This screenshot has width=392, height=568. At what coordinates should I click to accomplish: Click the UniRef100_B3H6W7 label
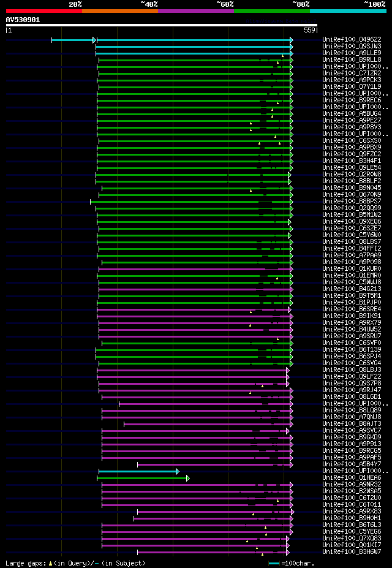coord(352,552)
